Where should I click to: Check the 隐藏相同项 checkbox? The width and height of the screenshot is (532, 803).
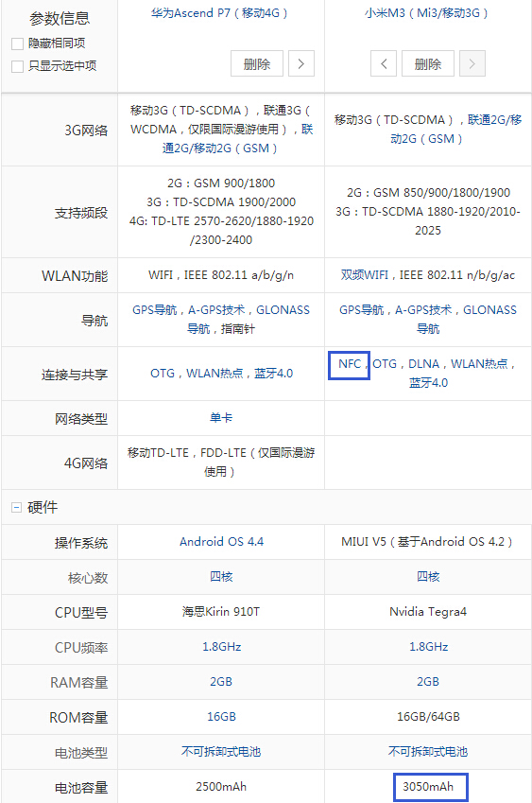pos(17,44)
